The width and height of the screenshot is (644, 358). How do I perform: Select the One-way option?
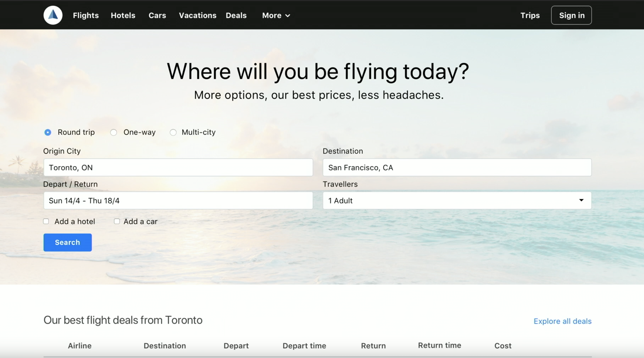pos(113,132)
